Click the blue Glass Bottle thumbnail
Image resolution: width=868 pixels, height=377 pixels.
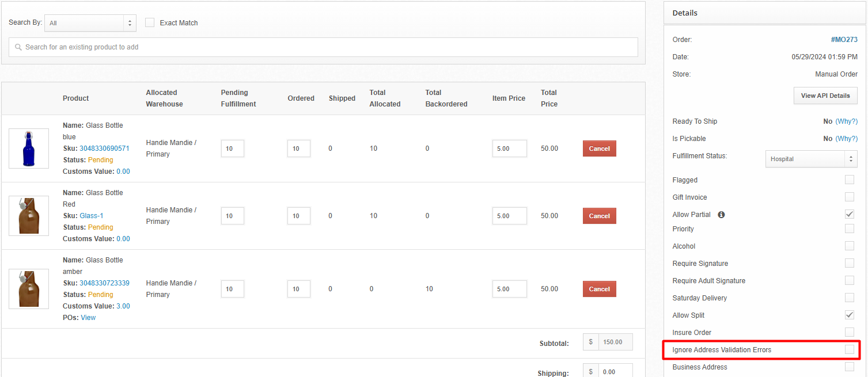pos(29,148)
